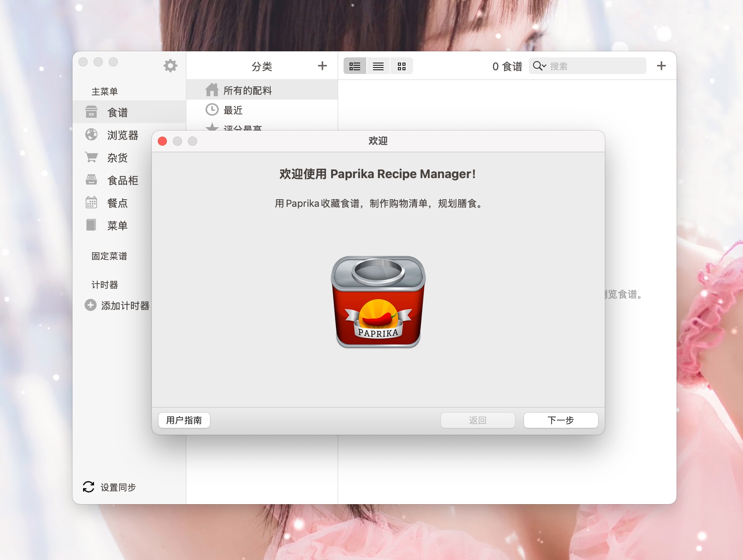Screen dimensions: 743x560
Task: Click 添加计时器 label
Action: 125,306
